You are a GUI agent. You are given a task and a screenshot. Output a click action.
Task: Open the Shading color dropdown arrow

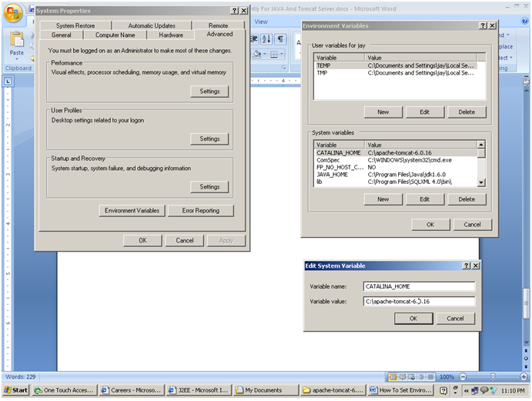(265, 54)
